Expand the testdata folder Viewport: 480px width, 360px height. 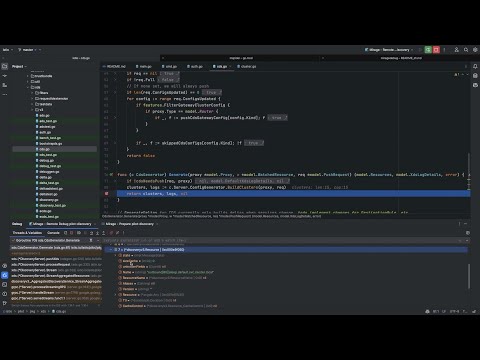[x=32, y=104]
